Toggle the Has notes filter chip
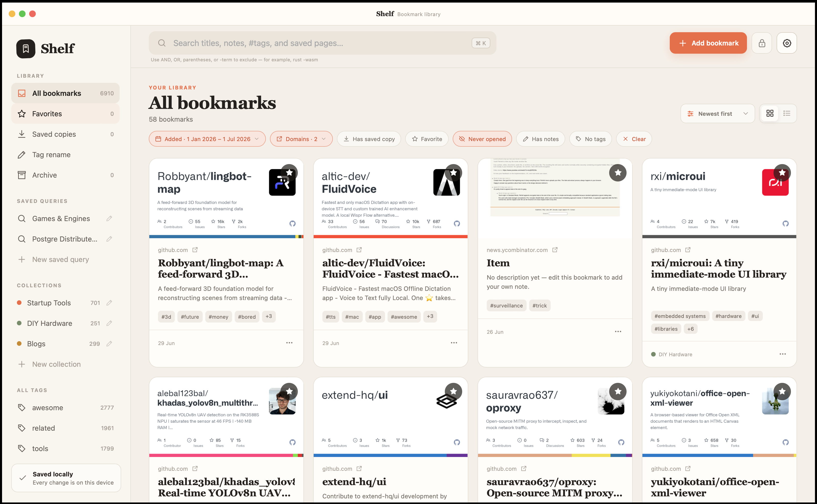Image resolution: width=817 pixels, height=504 pixels. pyautogui.click(x=540, y=139)
